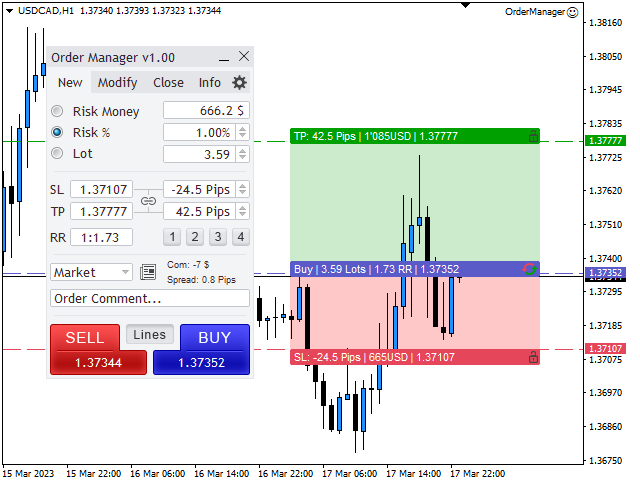Click the Risk Money value field
This screenshot has width=640, height=480.
click(206, 111)
